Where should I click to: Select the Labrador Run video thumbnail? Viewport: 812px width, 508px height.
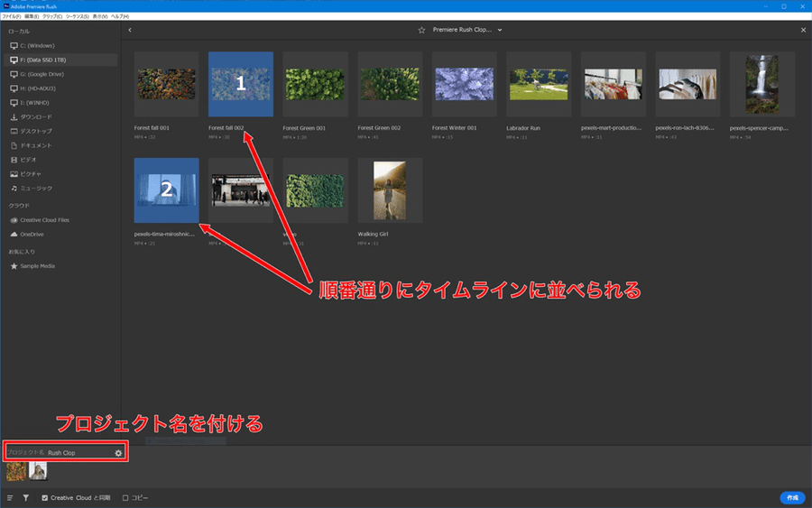(539, 84)
